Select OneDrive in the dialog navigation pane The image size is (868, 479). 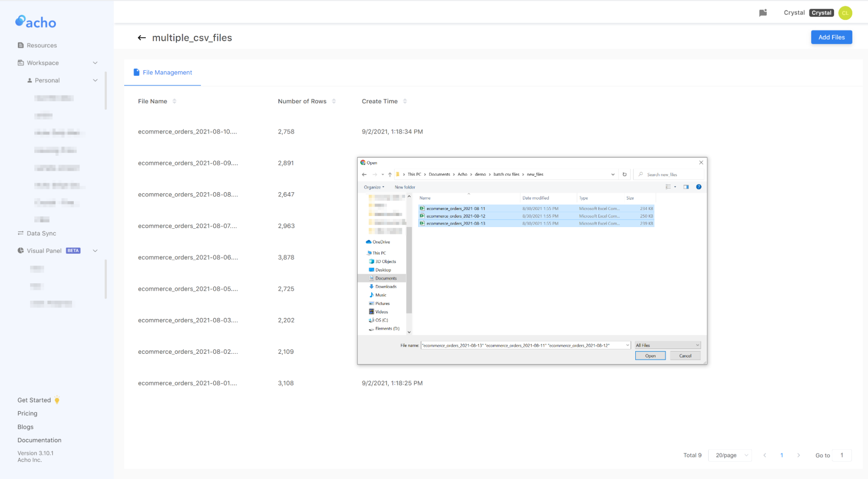381,242
